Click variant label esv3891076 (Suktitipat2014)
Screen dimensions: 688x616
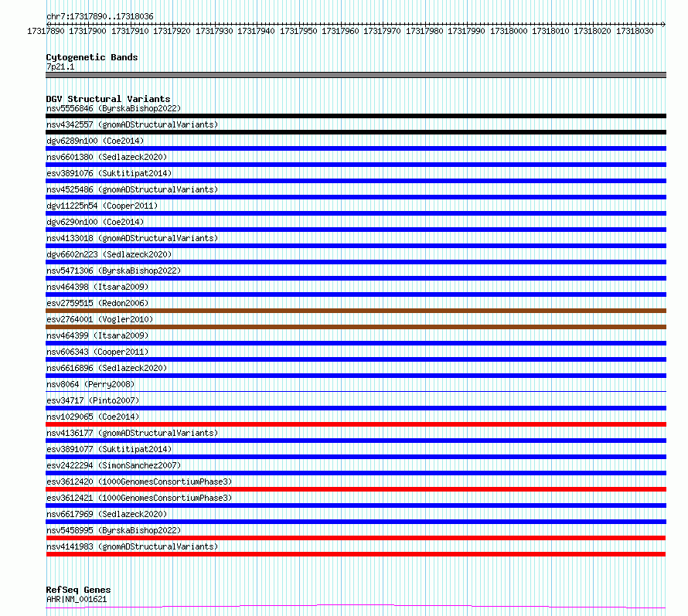(x=109, y=173)
